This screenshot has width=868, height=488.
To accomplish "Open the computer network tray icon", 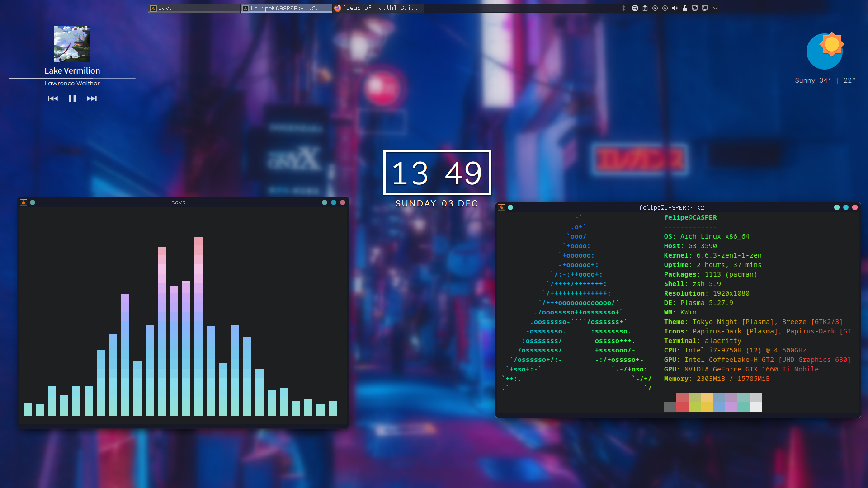I will click(x=705, y=8).
